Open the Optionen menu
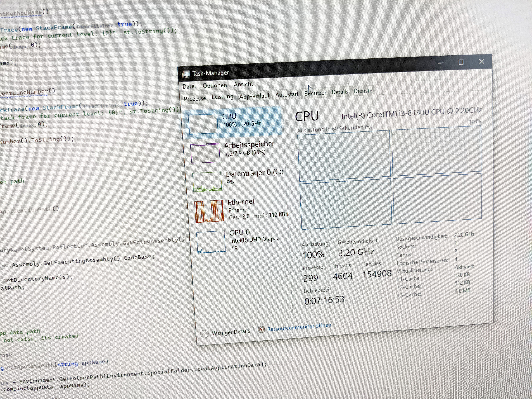 215,85
